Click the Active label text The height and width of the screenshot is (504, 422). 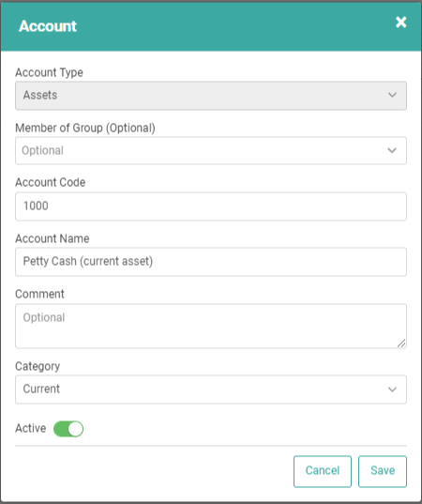tap(31, 429)
